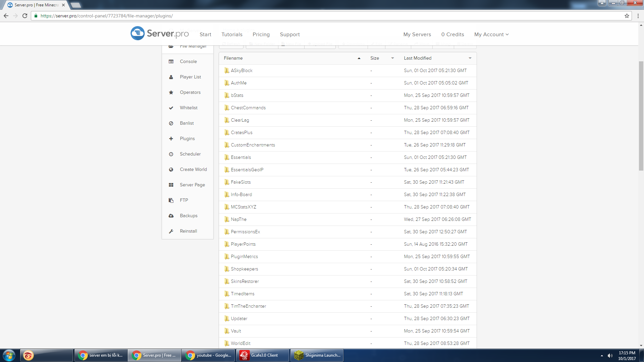The width and height of the screenshot is (644, 362).
Task: Open the Pricing menu item
Action: pos(261,35)
